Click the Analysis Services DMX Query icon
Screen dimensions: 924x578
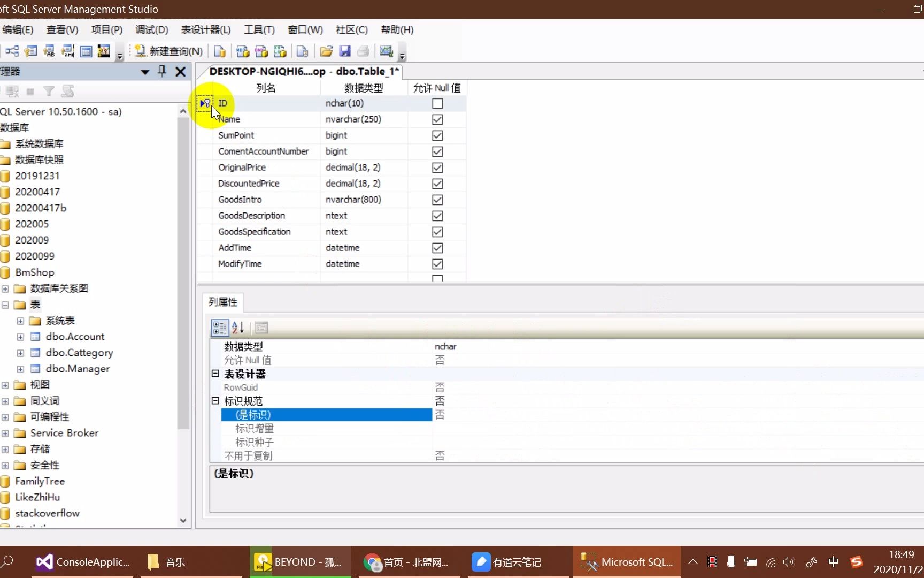261,51
